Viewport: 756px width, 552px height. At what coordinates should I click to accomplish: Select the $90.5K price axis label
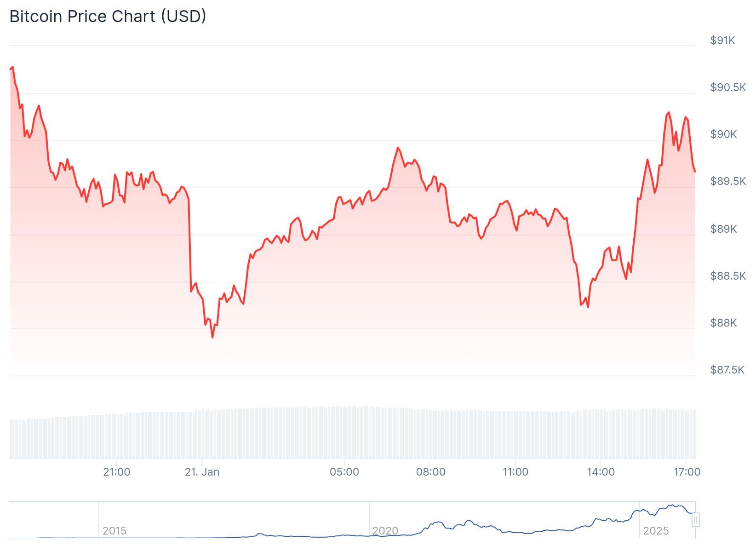(727, 87)
